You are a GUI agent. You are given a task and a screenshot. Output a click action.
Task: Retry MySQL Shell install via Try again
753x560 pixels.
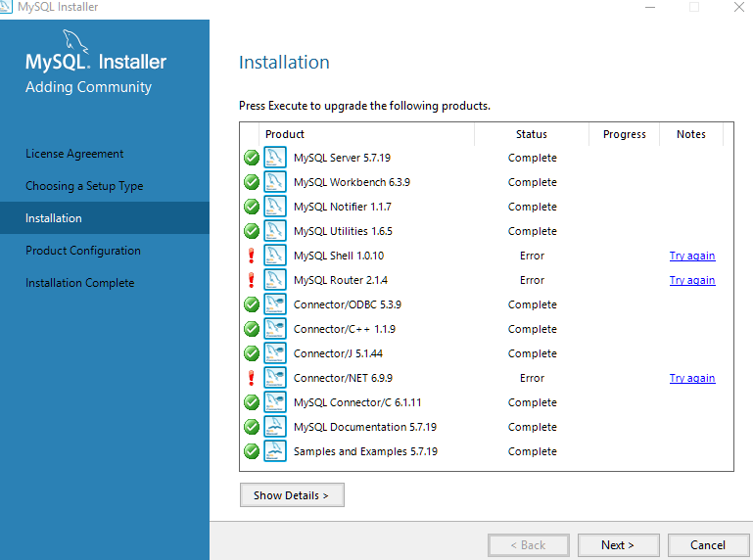[692, 256]
